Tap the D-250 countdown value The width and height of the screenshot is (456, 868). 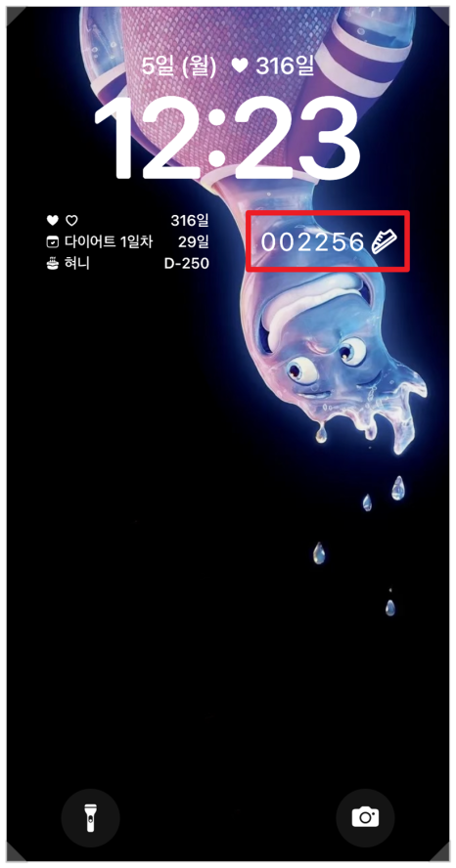(x=187, y=264)
